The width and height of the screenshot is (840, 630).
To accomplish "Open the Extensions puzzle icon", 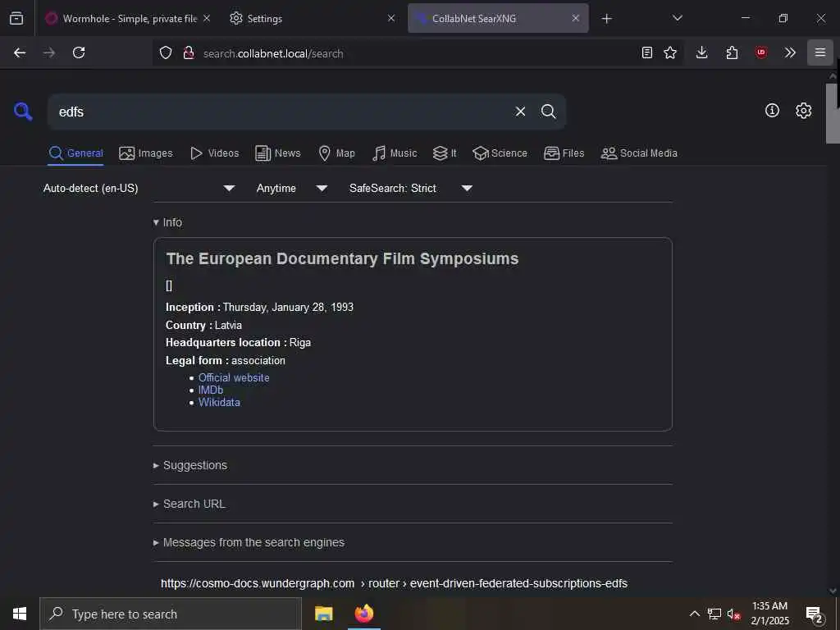I will 732,52.
